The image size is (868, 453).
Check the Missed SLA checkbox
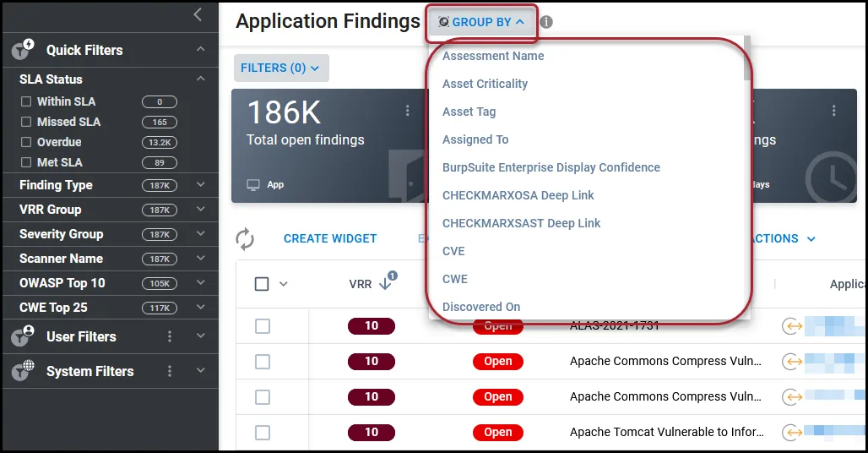click(26, 122)
